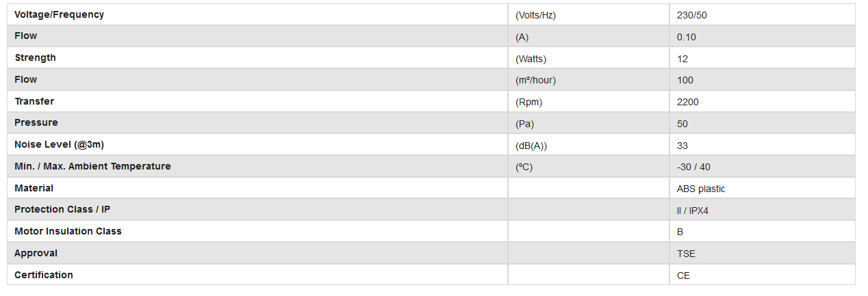Select the 0.10 current value
This screenshot has width=868, height=296.
click(686, 37)
